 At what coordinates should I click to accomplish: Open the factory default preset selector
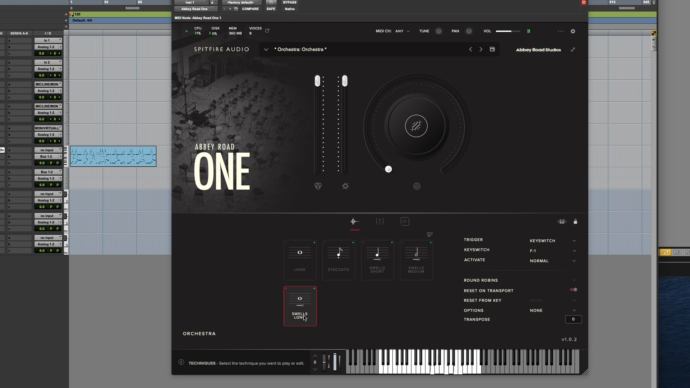pos(241,3)
